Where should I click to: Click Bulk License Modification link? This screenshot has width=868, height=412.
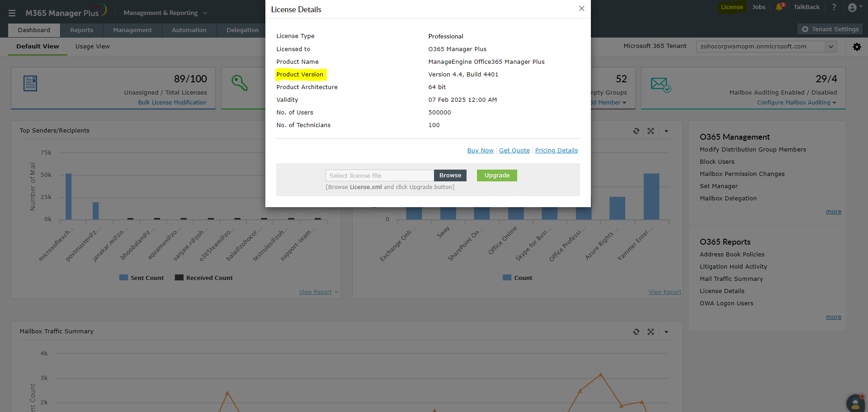[172, 103]
